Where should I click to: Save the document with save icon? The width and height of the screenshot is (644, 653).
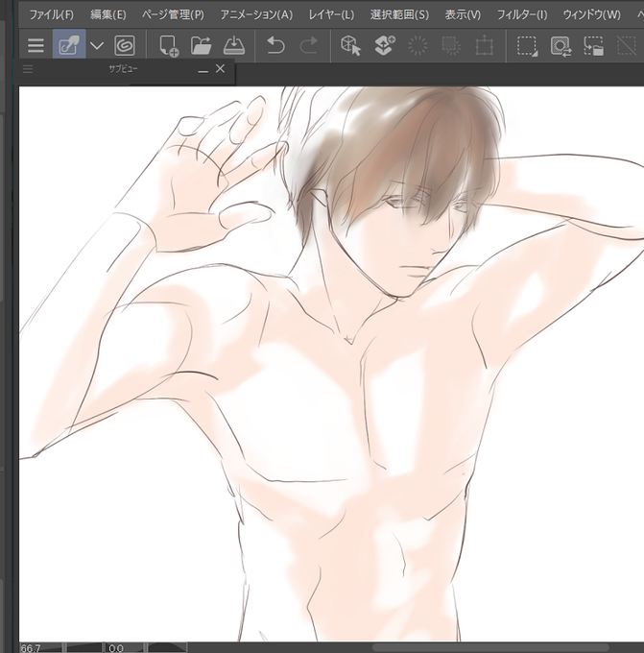[x=234, y=45]
